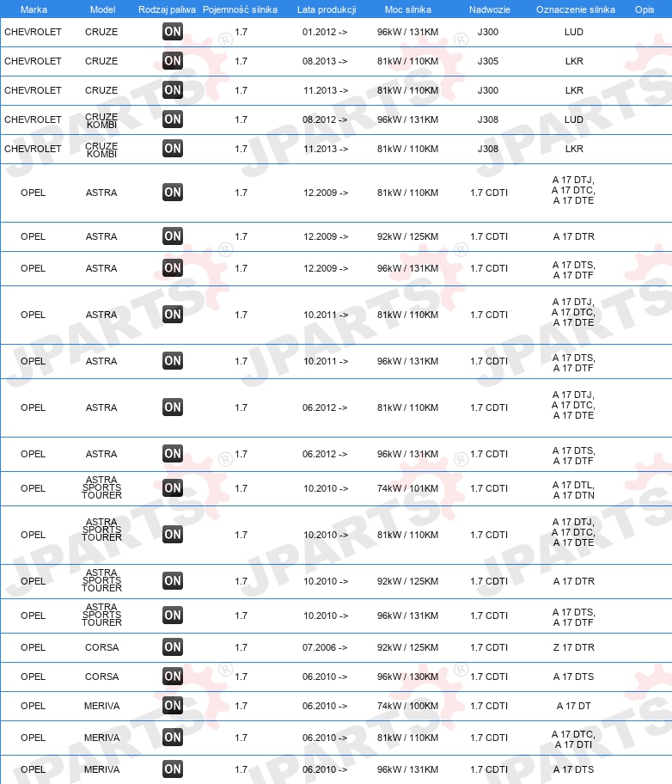Click ON icon for Astra 10.2011 96kW
Viewport: 672px width, 784px height.
(x=173, y=361)
